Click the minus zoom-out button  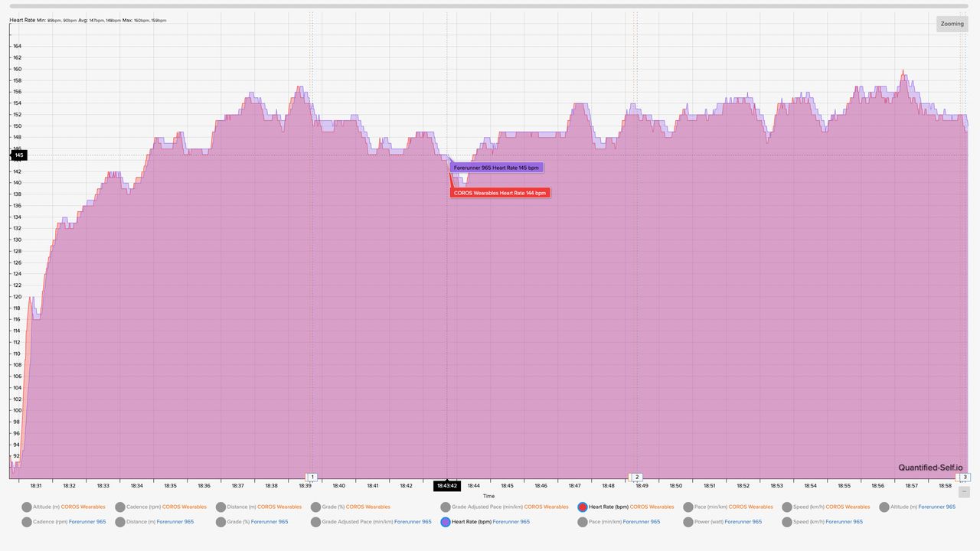(964, 491)
